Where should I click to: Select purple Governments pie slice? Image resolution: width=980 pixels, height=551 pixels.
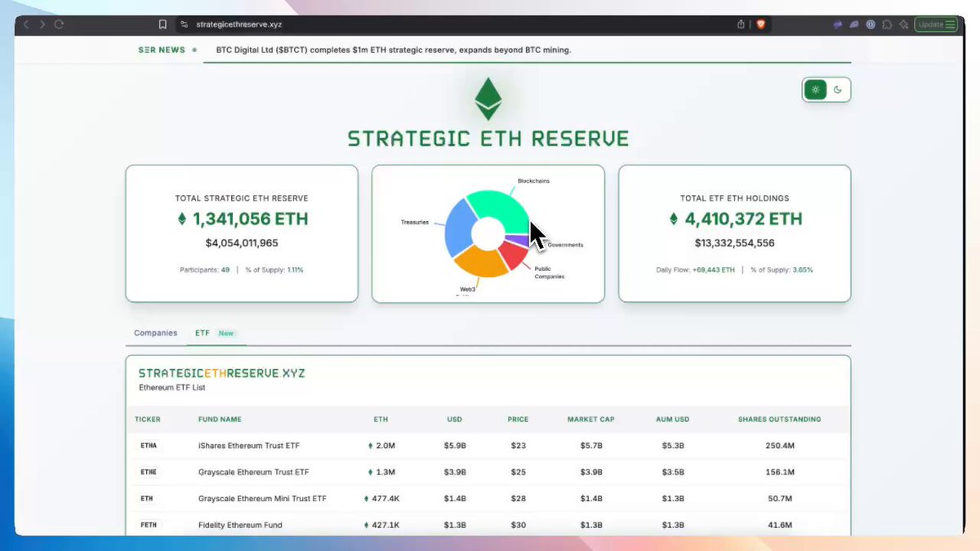518,241
